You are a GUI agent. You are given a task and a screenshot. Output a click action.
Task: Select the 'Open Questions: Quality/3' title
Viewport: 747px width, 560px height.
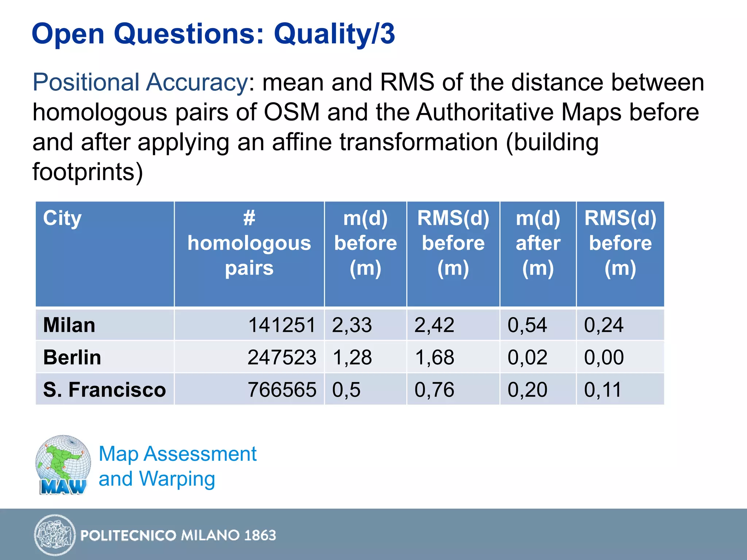point(213,34)
